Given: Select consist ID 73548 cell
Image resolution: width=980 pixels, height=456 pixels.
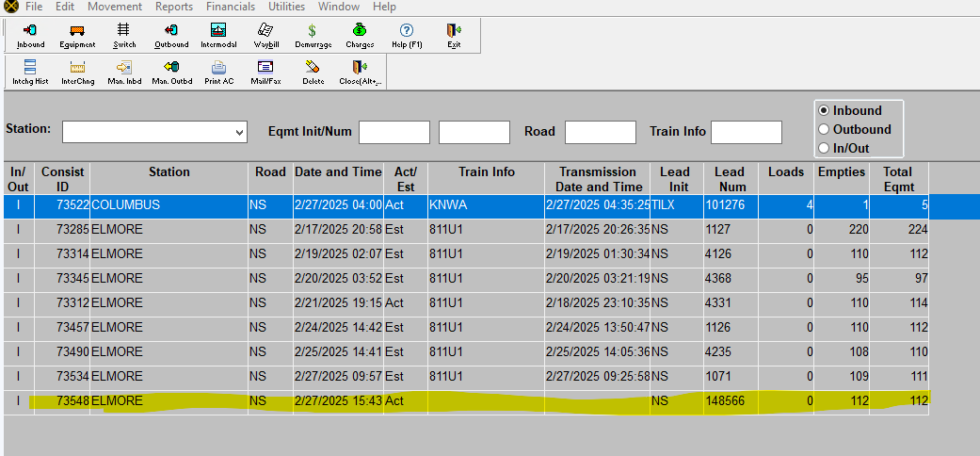Looking at the screenshot, I should [x=62, y=401].
